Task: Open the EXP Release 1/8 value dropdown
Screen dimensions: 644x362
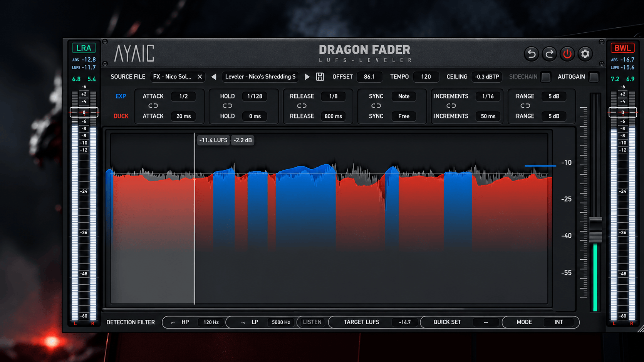Action: pos(333,96)
